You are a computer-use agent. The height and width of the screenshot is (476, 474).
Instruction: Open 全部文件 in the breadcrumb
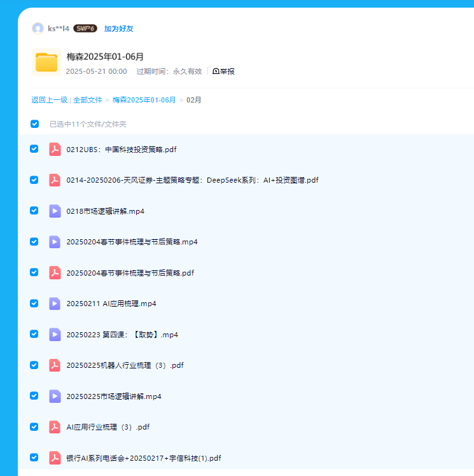[87, 100]
